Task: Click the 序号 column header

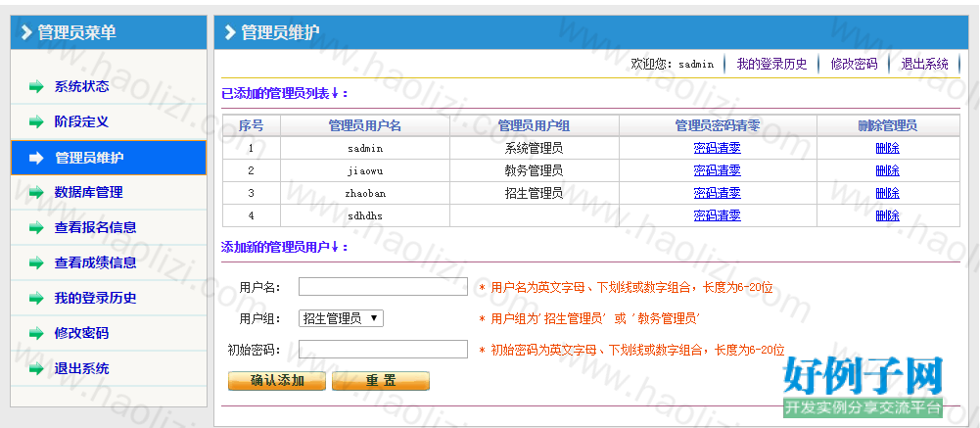Action: click(x=252, y=125)
